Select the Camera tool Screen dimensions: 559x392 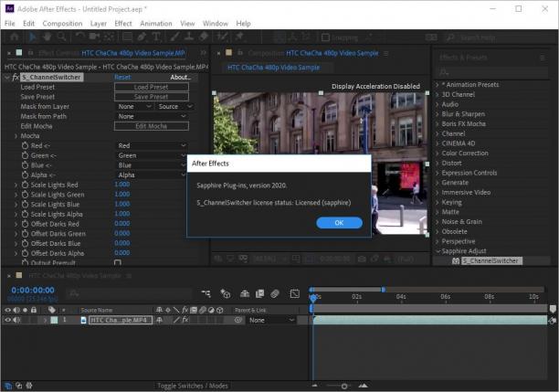(94, 37)
